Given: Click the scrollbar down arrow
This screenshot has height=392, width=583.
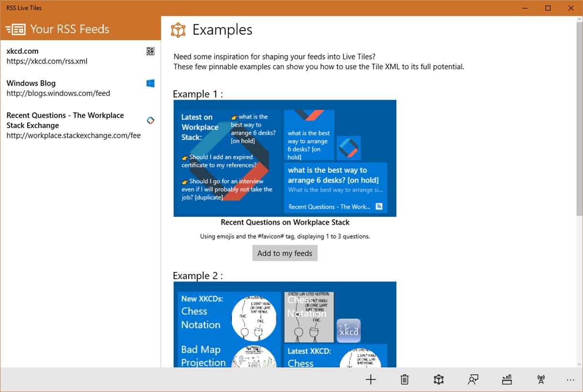Looking at the screenshot, I should pos(579,363).
